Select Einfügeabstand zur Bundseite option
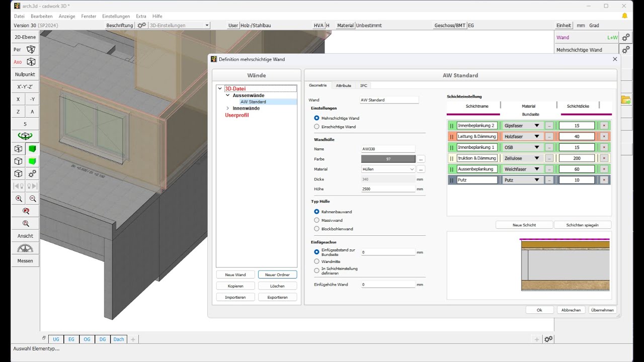The width and height of the screenshot is (644, 362). (316, 252)
